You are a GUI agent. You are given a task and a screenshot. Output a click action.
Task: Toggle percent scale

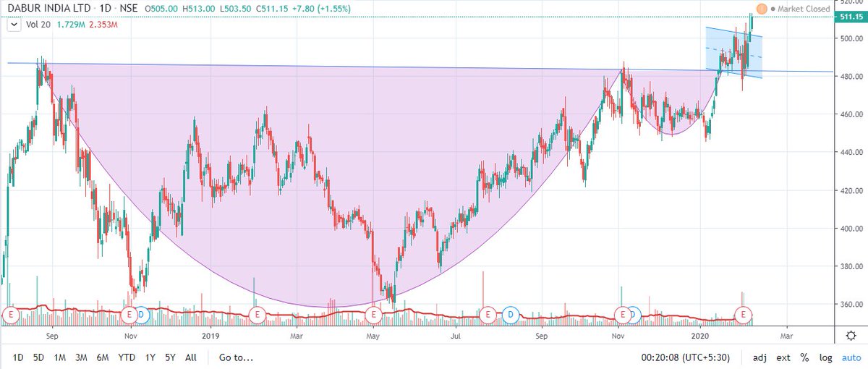coord(804,357)
